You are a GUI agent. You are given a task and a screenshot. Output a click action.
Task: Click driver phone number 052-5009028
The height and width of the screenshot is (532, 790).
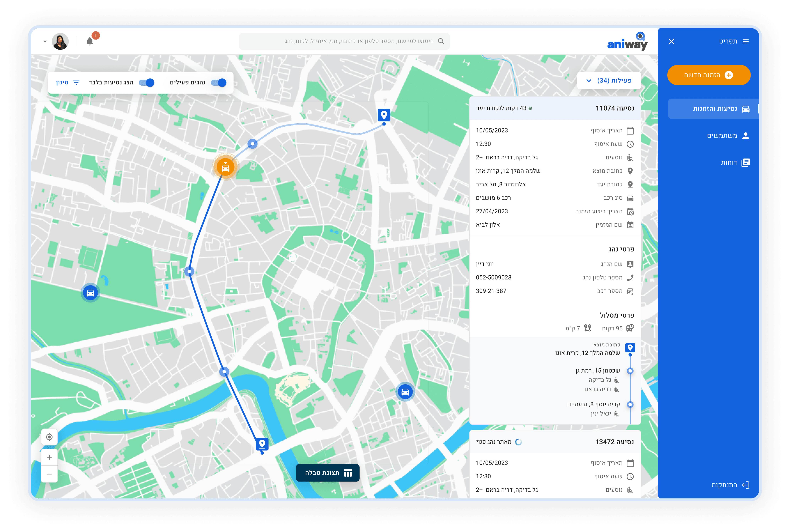pyautogui.click(x=493, y=278)
